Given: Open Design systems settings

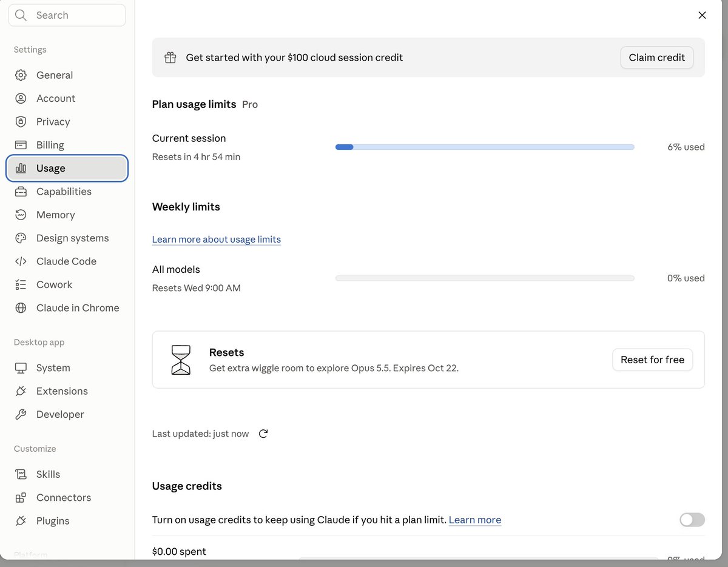Looking at the screenshot, I should (67, 238).
